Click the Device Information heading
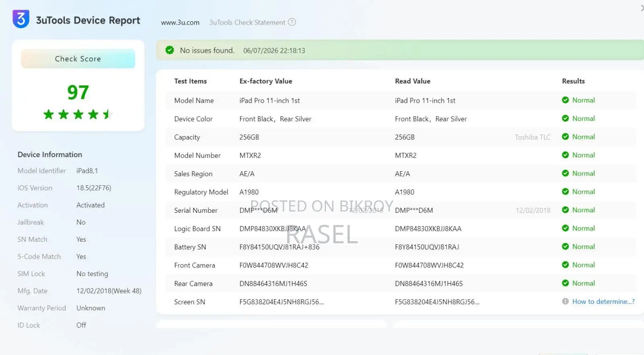This screenshot has height=355, width=644. coord(50,154)
